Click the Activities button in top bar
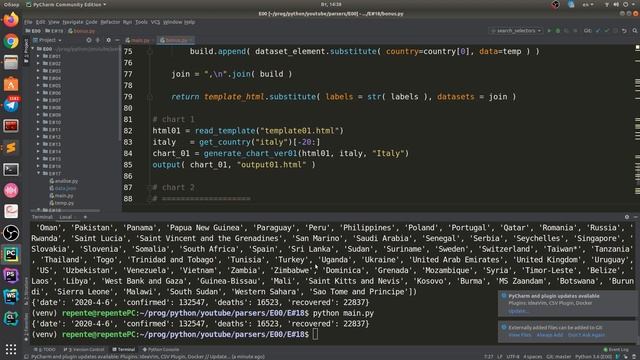Viewport: 640px width, 360px height. [x=11, y=4]
